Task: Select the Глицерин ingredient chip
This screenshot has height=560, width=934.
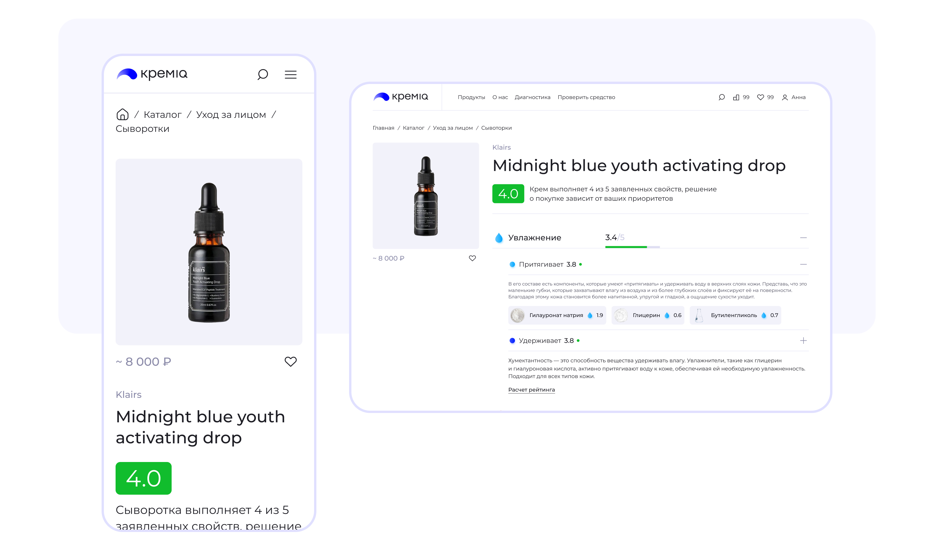Action: tap(647, 315)
